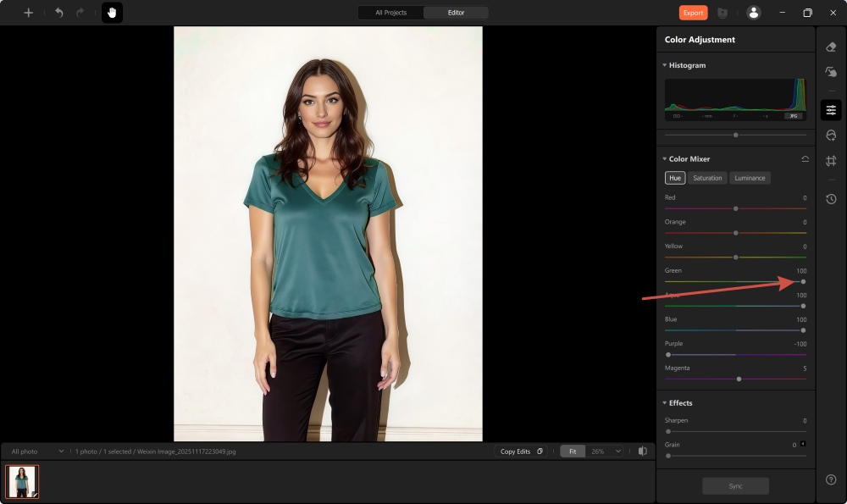Screen dimensions: 847x504
Task: Switch to the Saturation tab in Color Mixer
Action: (x=707, y=178)
